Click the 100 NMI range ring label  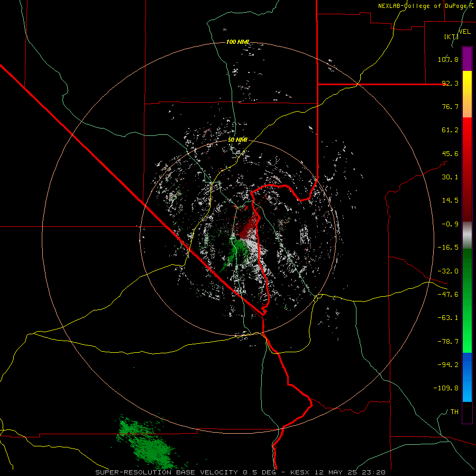pos(238,42)
